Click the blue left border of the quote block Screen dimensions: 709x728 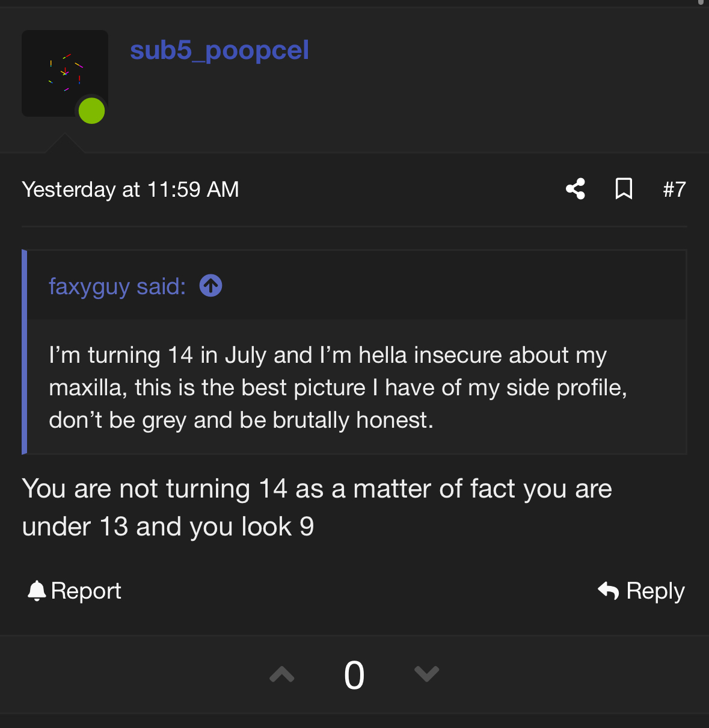click(x=24, y=352)
